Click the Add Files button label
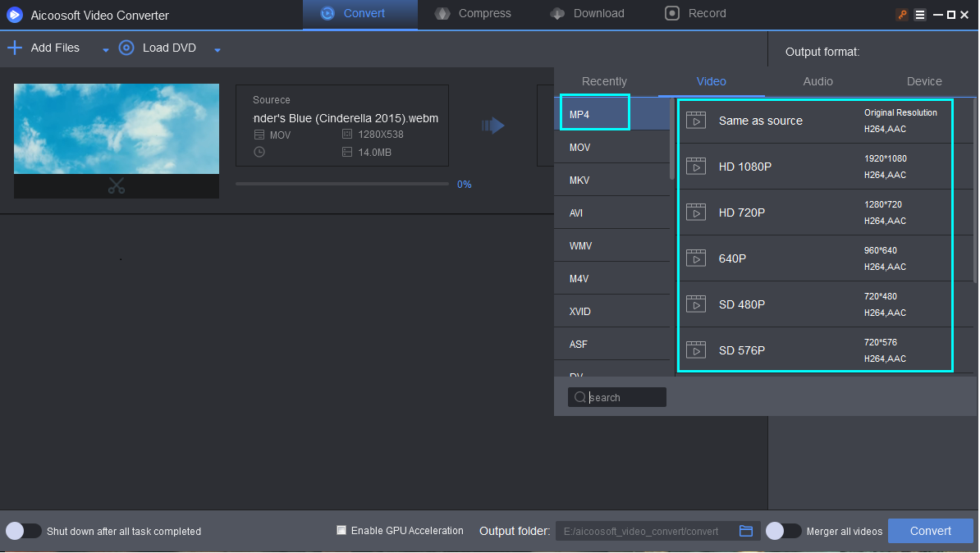Viewport: 980px width, 553px height. 55,48
